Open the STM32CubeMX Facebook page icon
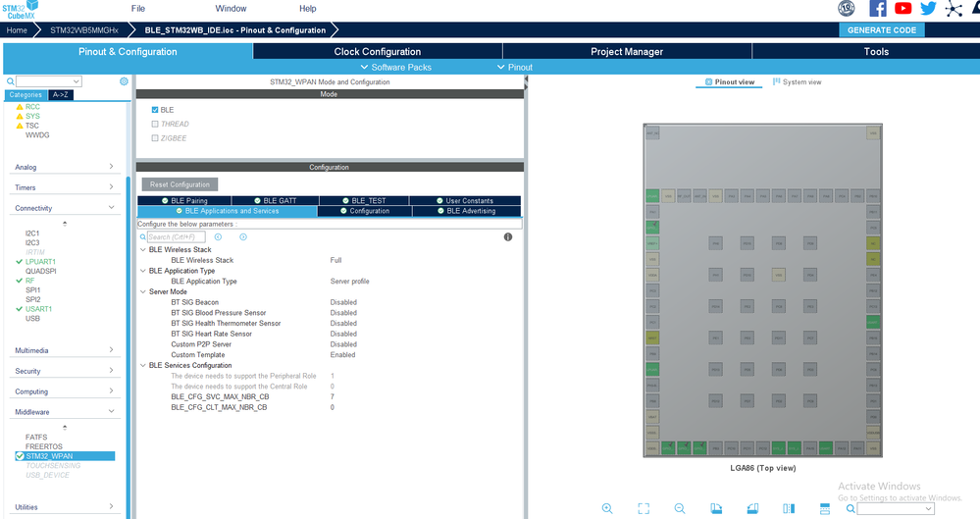This screenshot has height=519, width=980. (x=878, y=8)
